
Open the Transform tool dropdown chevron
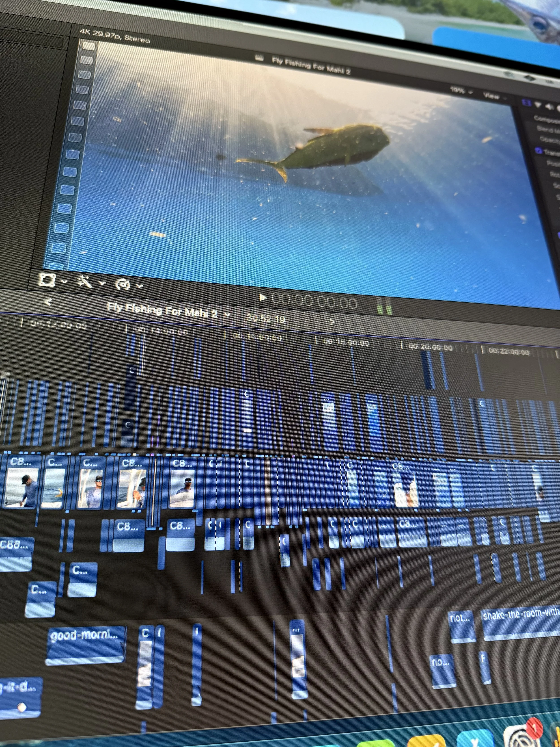65,281
